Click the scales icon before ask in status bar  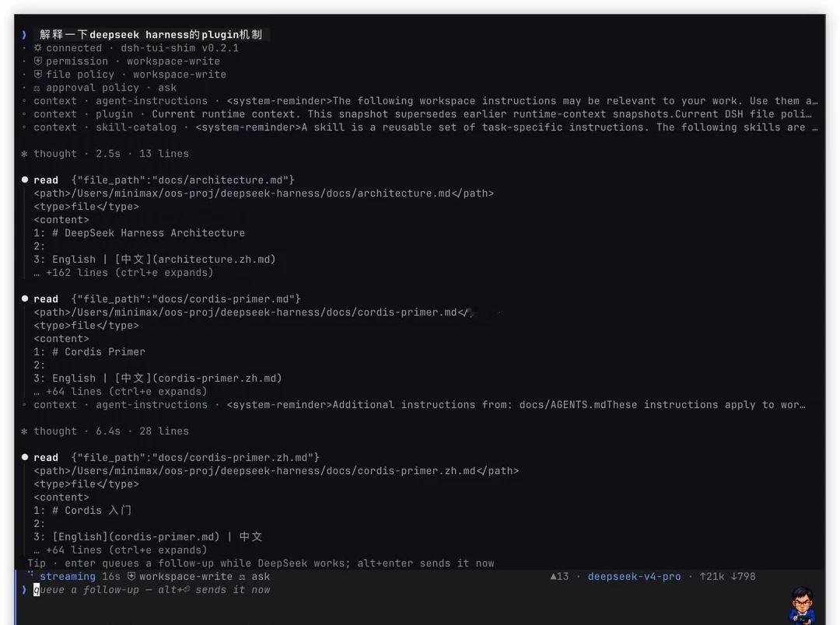(x=242, y=577)
